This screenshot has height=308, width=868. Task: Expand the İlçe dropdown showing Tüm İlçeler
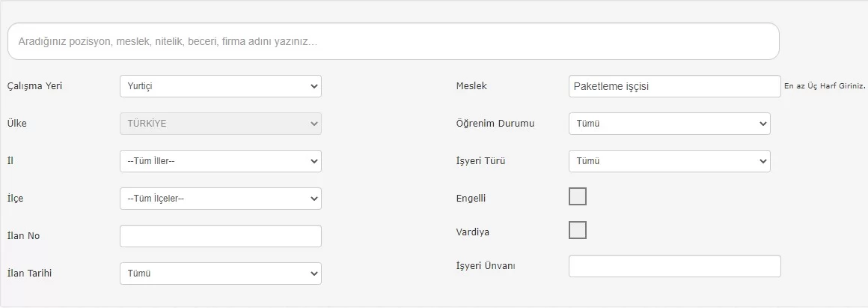[220, 199]
